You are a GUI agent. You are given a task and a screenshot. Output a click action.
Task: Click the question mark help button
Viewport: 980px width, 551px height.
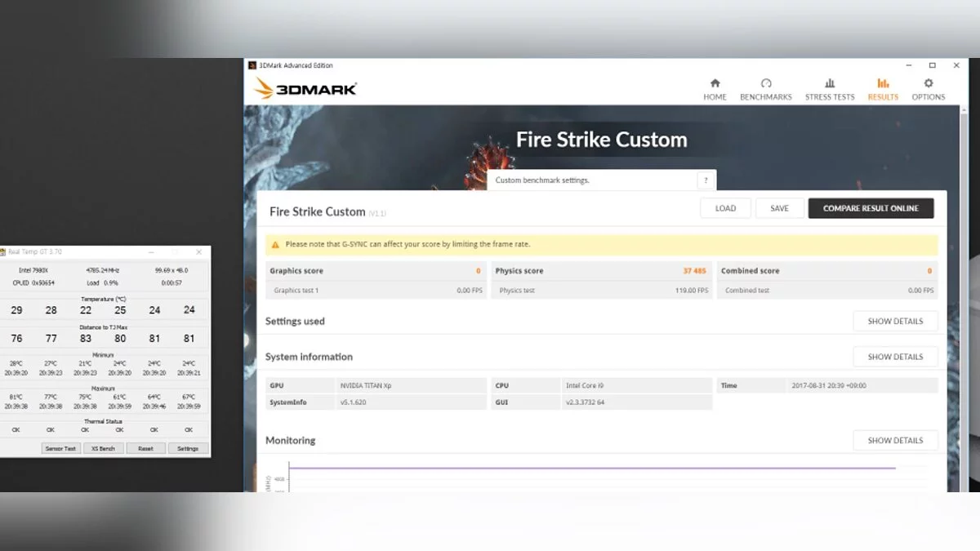tap(706, 180)
